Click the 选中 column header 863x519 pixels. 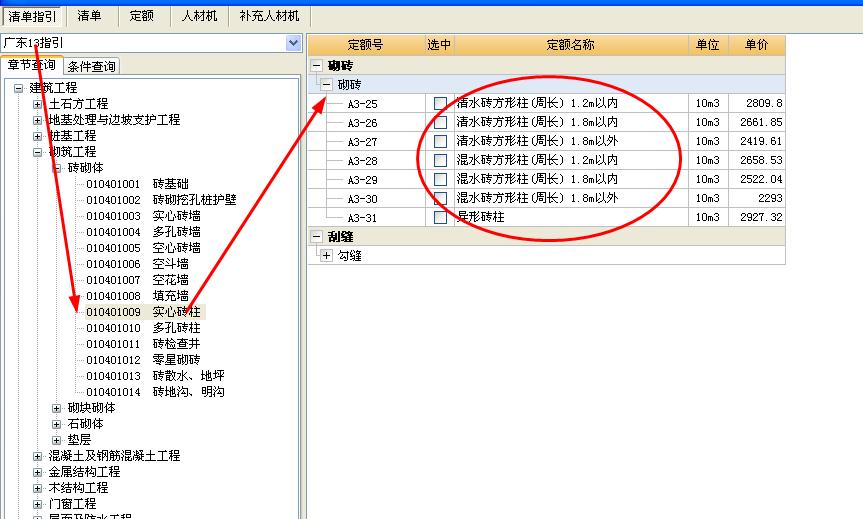(440, 45)
